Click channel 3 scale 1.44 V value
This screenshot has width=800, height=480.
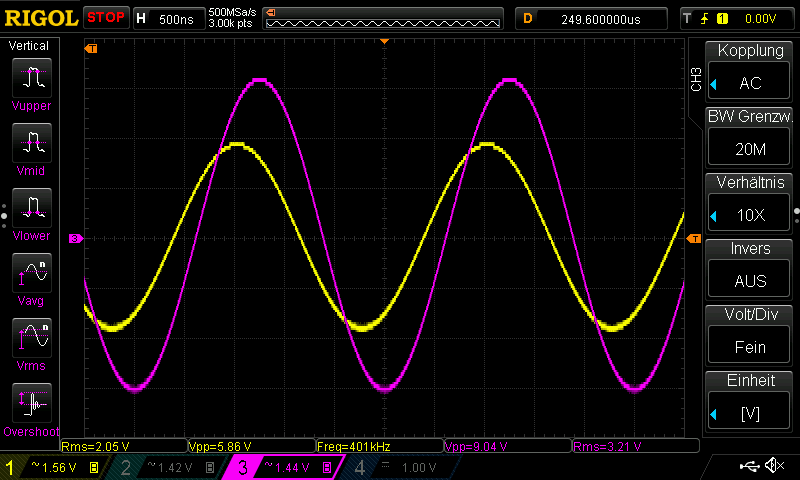click(x=292, y=467)
